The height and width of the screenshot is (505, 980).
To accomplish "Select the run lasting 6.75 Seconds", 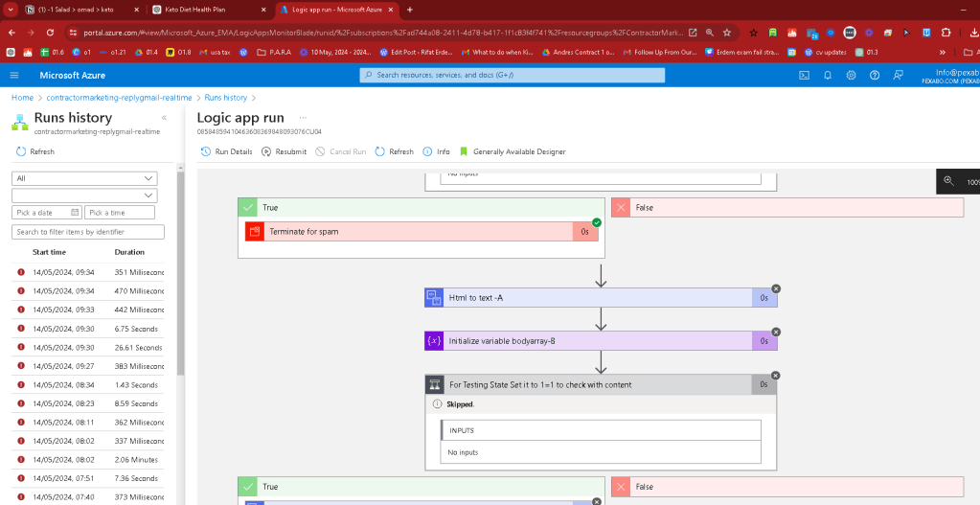I will click(x=88, y=329).
